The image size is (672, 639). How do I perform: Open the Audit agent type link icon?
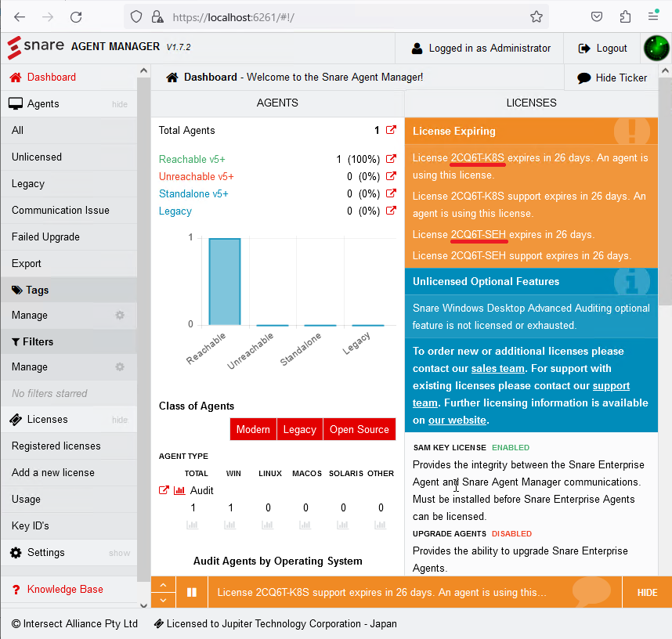(164, 490)
